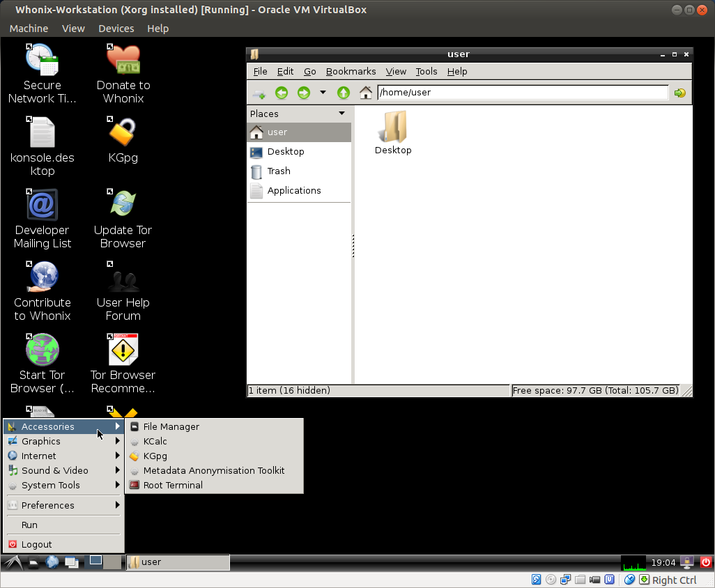Click the green Back arrow in file manager

tap(282, 93)
